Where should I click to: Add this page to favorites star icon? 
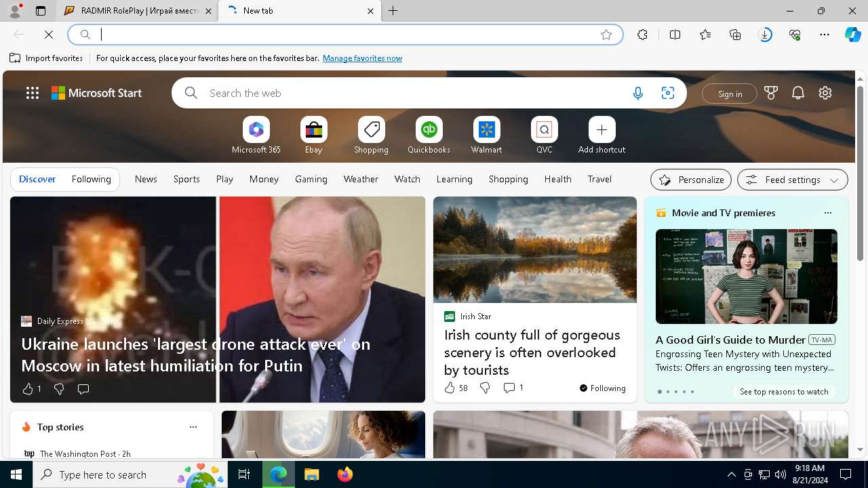[x=606, y=35]
